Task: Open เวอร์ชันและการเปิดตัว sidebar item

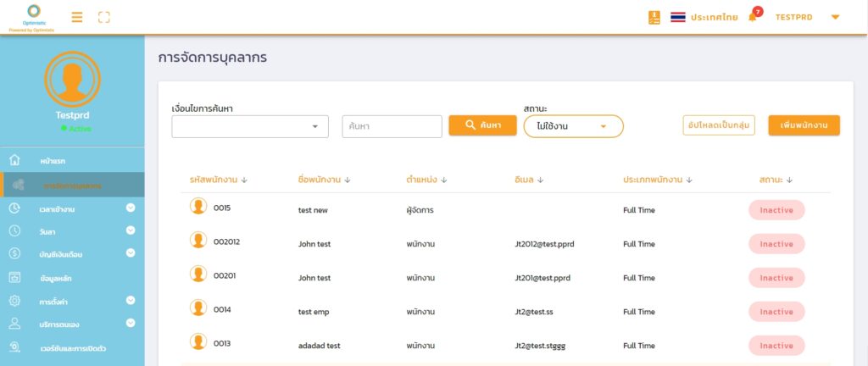Action: click(72, 348)
